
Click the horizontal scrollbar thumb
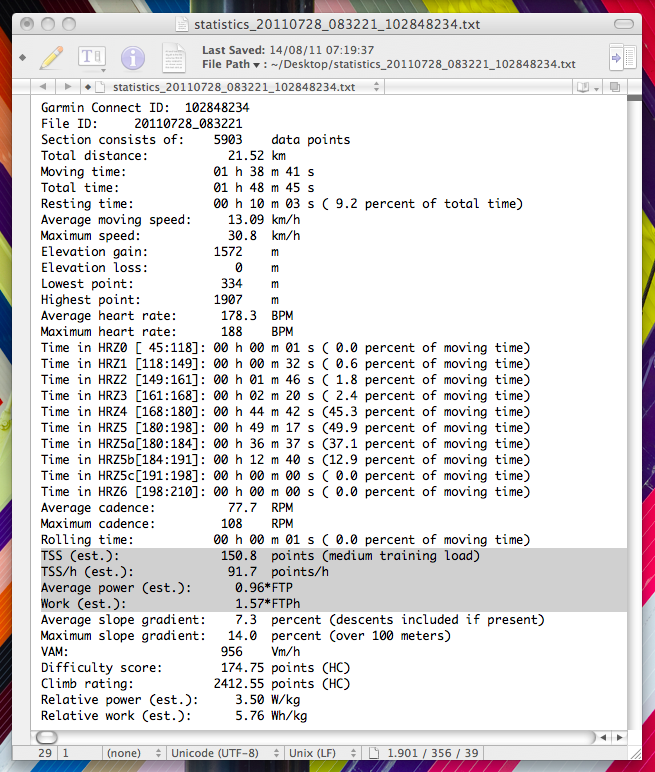pos(47,737)
